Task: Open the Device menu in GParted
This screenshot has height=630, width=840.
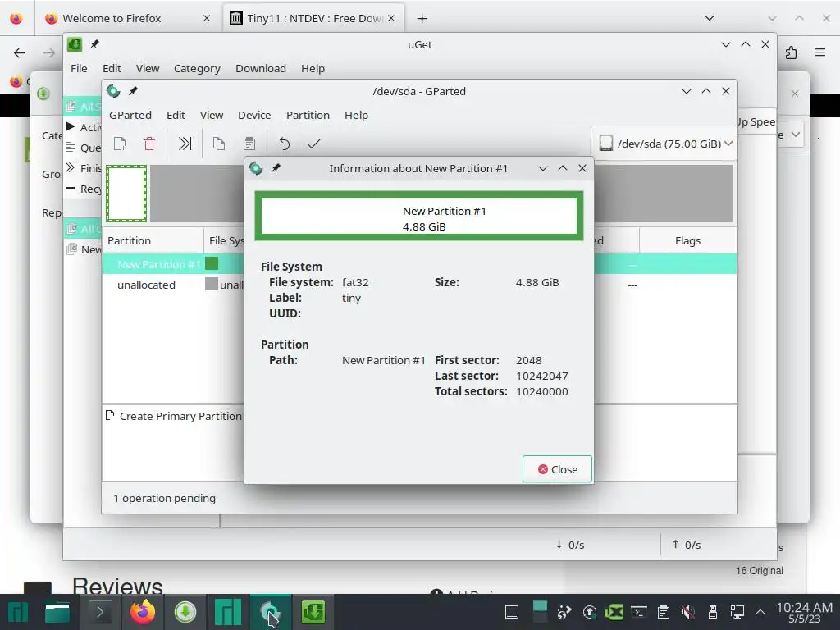Action: tap(254, 115)
